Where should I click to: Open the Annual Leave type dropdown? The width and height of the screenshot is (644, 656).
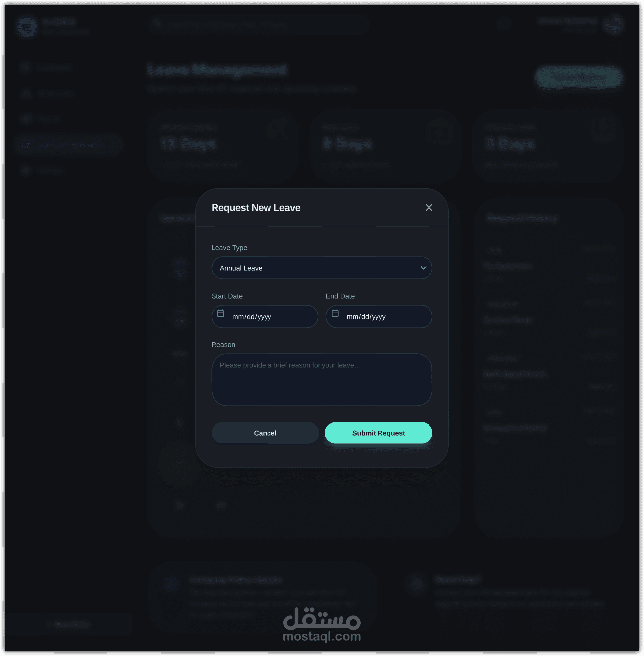pyautogui.click(x=322, y=268)
